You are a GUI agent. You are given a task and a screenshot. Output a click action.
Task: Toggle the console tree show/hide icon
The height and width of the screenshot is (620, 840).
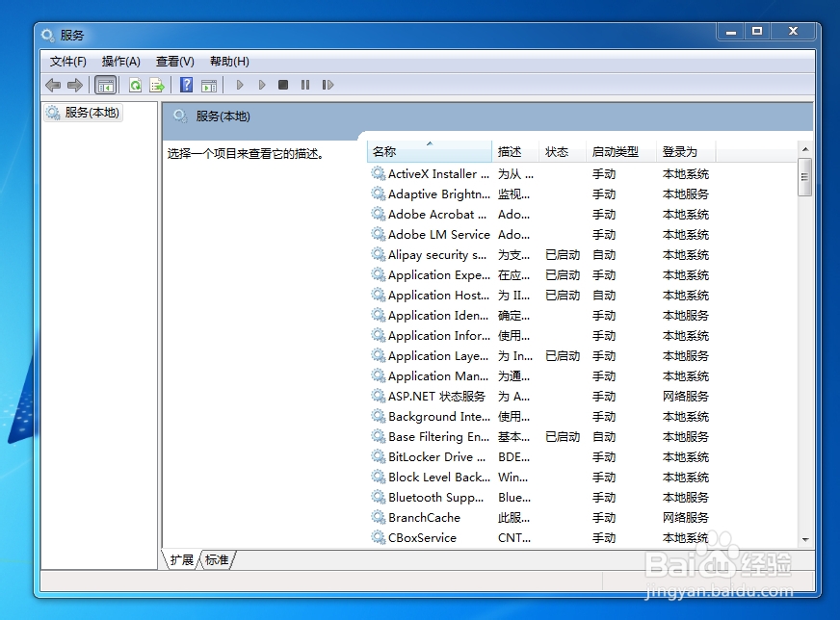click(x=106, y=85)
